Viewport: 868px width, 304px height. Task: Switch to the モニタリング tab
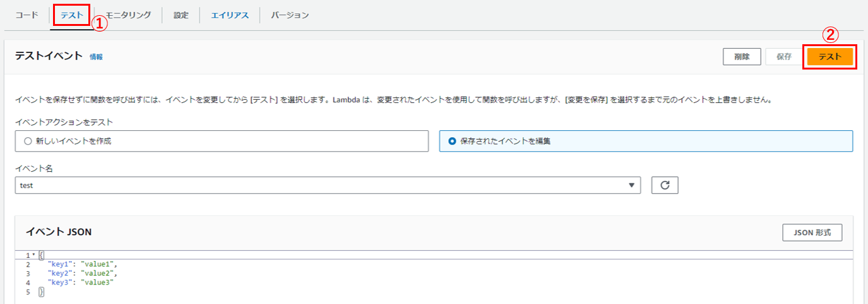pyautogui.click(x=128, y=15)
